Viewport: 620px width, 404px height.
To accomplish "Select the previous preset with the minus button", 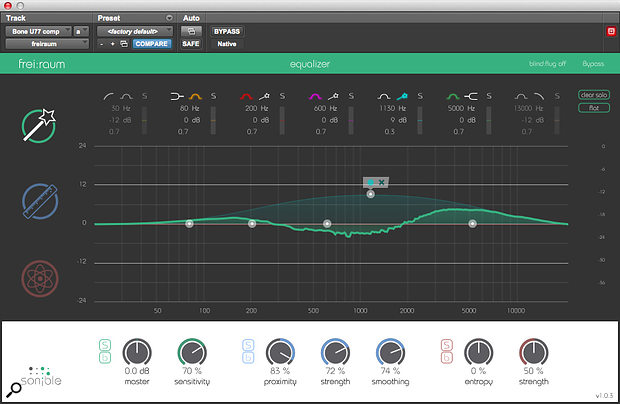I will 102,44.
